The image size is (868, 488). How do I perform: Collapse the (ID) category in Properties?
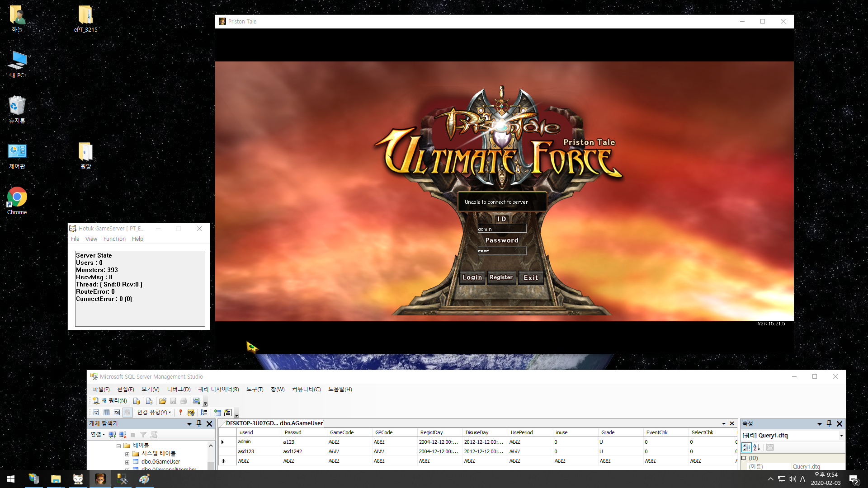pyautogui.click(x=744, y=458)
